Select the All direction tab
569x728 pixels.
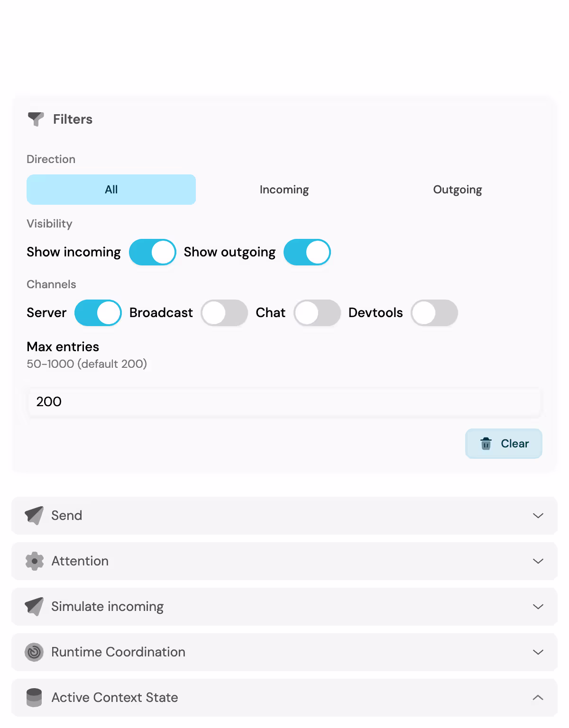point(111,190)
